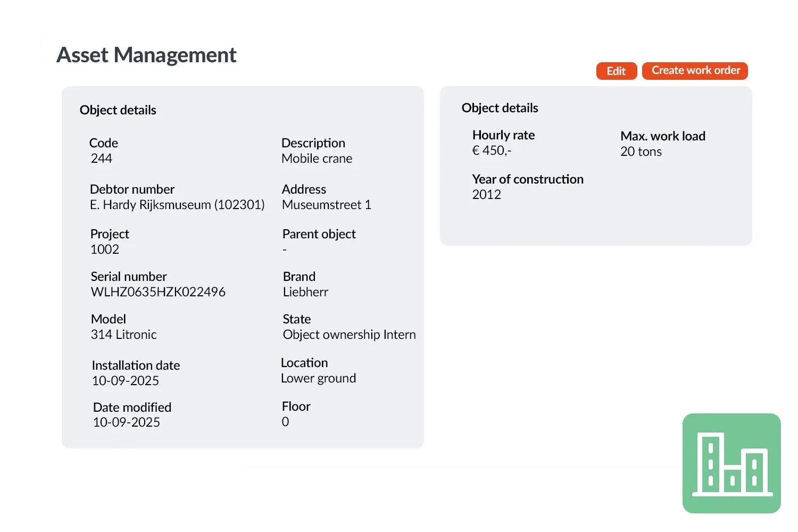This screenshot has height=532, width=798.
Task: Select the Liebherr brand value
Action: pyautogui.click(x=305, y=292)
